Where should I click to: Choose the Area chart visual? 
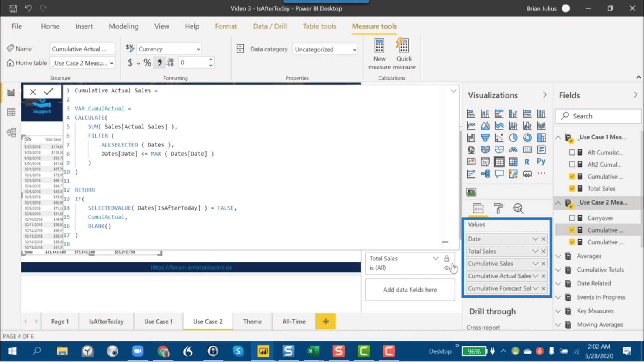point(485,126)
